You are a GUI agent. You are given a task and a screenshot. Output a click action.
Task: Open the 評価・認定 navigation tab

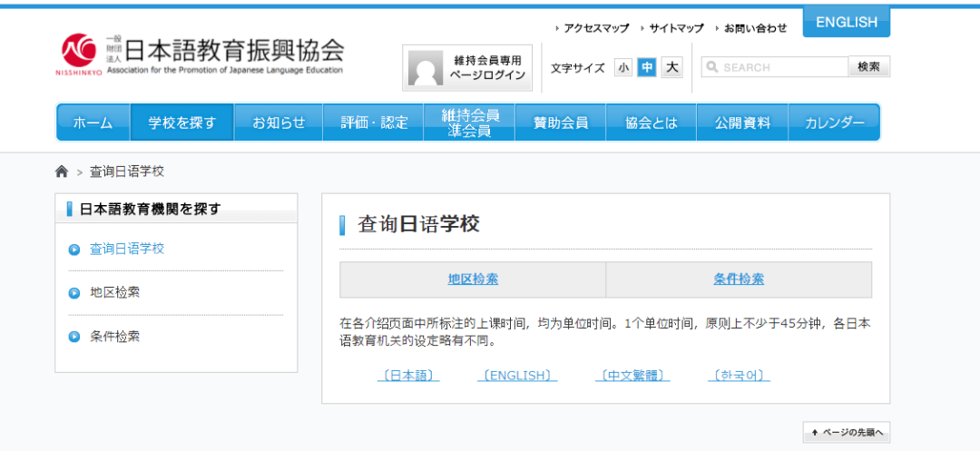click(374, 123)
